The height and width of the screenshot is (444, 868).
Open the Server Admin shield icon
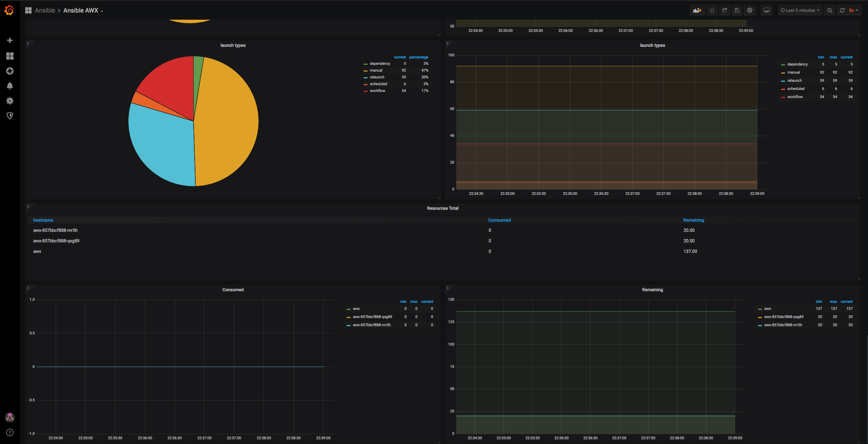point(10,116)
